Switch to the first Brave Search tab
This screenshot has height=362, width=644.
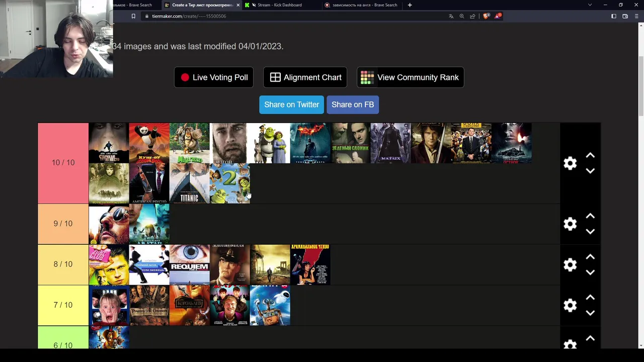coord(135,5)
